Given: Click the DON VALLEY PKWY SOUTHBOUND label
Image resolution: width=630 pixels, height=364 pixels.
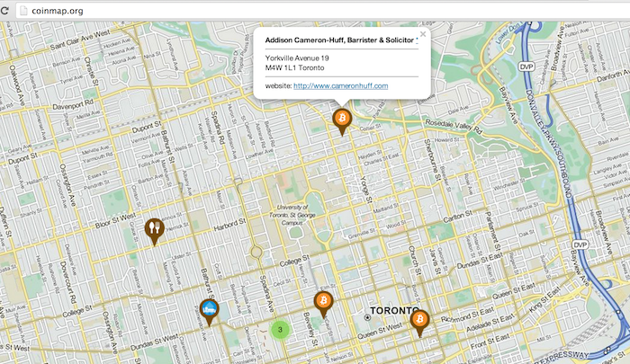Looking at the screenshot, I should coord(548,144).
